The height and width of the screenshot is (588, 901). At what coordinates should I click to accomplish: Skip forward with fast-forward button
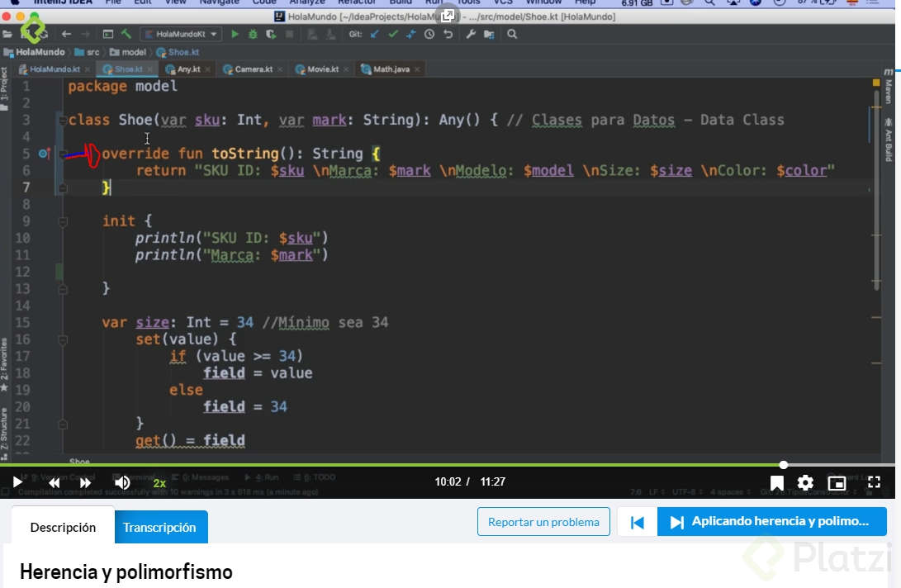85,483
